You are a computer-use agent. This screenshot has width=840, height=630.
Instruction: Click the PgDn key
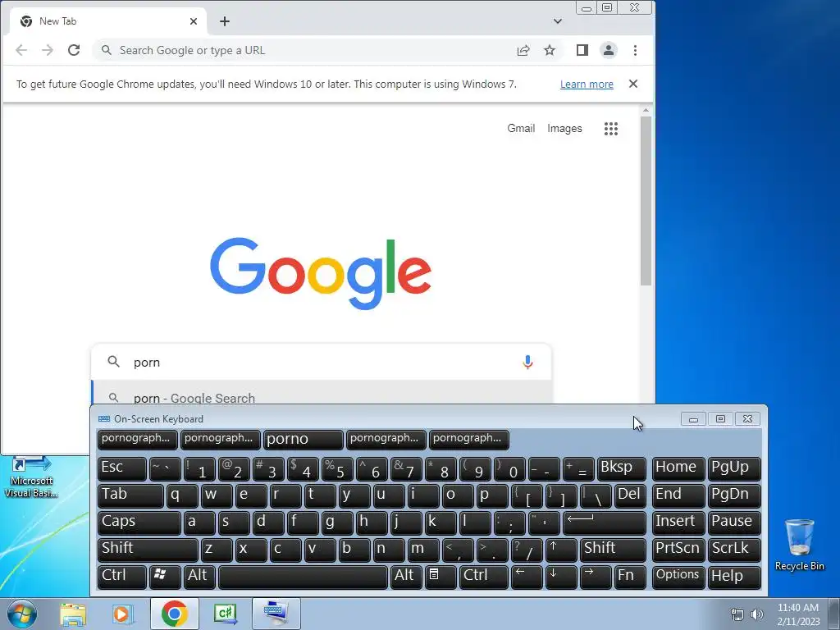[734, 495]
